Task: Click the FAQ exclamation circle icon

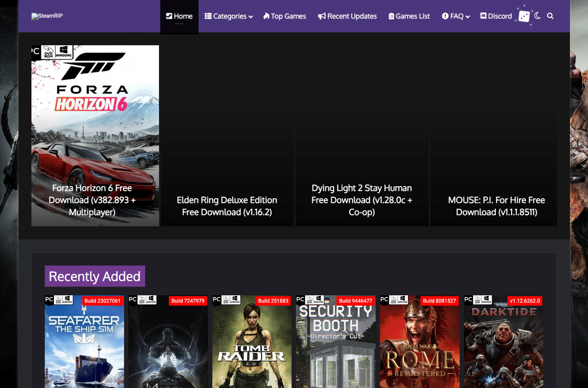Action: (x=445, y=16)
